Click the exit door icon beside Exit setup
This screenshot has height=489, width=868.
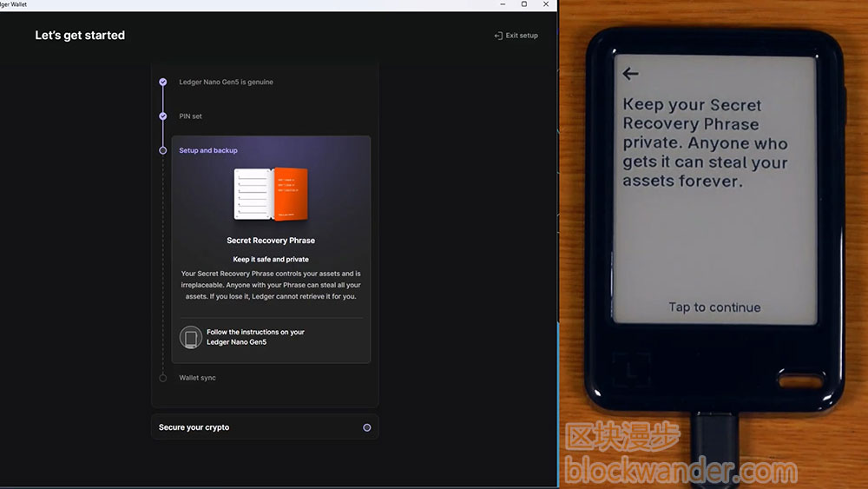[x=498, y=36]
